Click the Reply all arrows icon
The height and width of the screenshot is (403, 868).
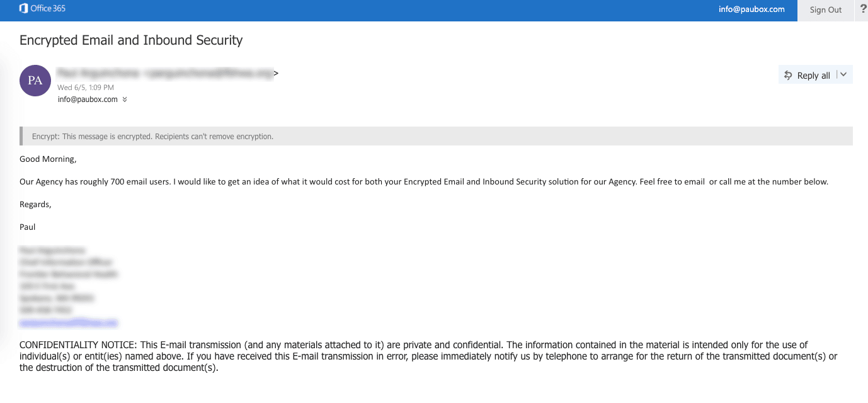[x=788, y=76]
